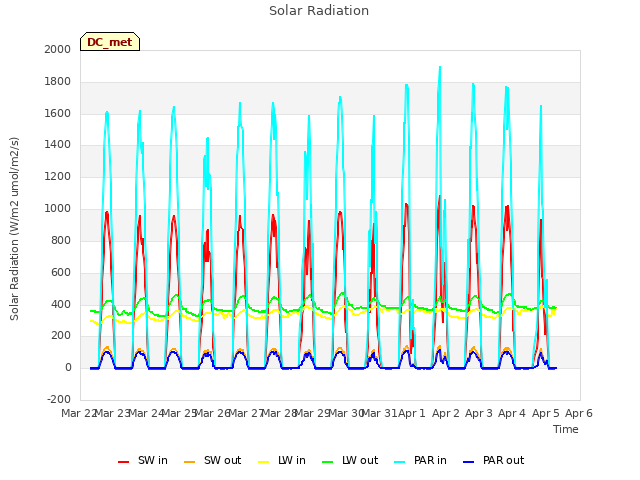Screen dimensions: 640x480
Task: Click the green LW out legend swatch
Action: [328, 461]
